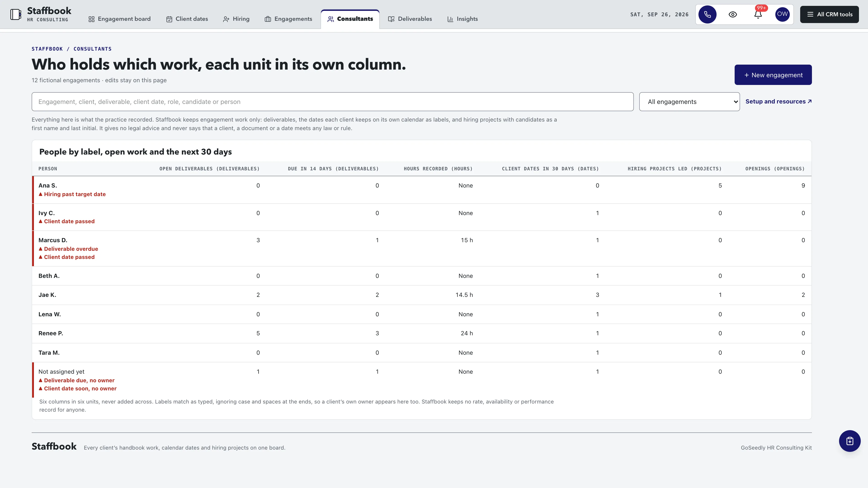Click Ana S.'s openings value 9
This screenshot has height=488, width=868.
pyautogui.click(x=803, y=185)
